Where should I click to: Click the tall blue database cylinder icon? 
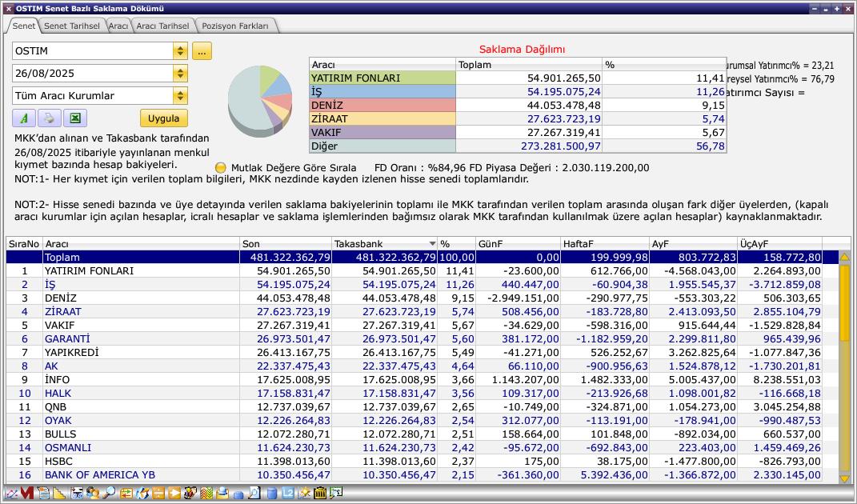271,493
